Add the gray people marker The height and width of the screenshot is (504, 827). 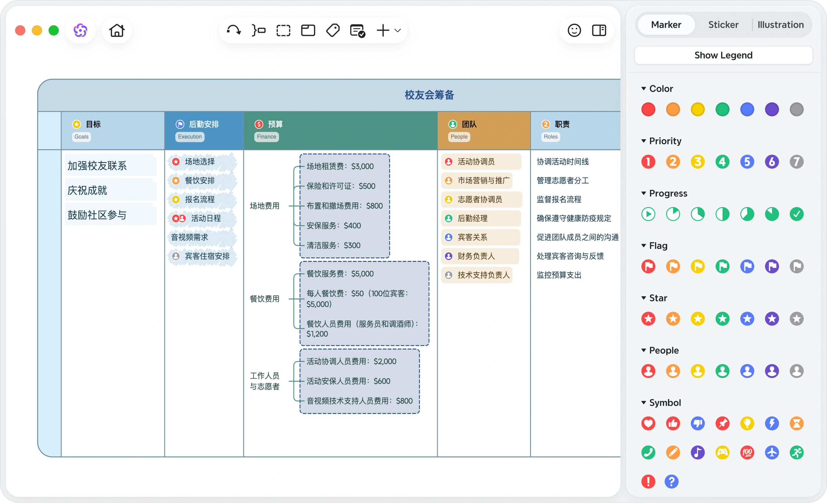tap(796, 371)
